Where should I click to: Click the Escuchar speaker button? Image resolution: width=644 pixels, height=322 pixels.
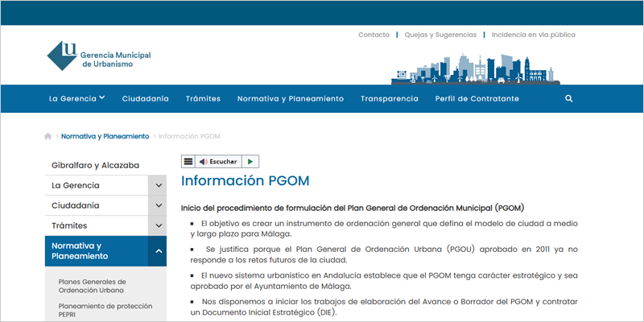217,162
